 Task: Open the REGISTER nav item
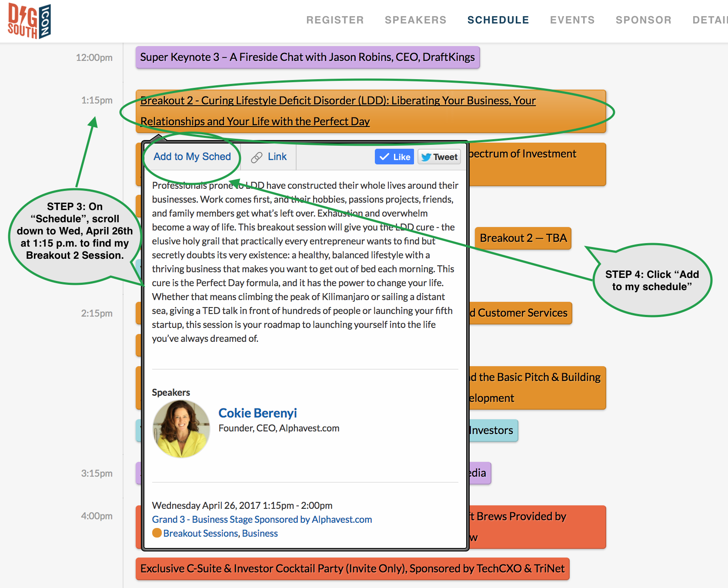335,20
